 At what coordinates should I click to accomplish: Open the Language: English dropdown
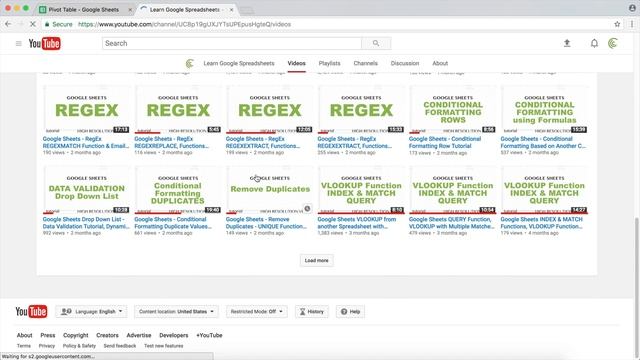(91, 311)
